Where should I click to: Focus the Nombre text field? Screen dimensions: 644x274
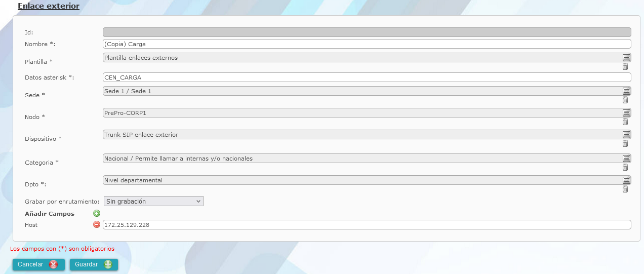click(367, 44)
